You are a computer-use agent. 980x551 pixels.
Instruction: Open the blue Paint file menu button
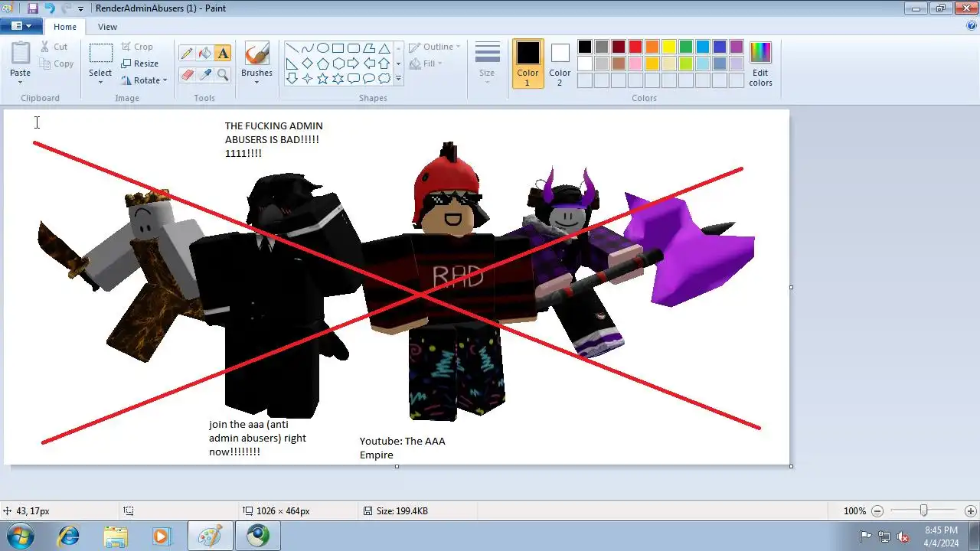(21, 26)
